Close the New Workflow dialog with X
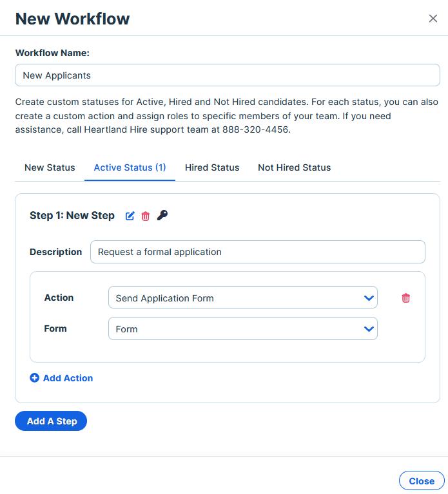The width and height of the screenshot is (448, 494). point(433,19)
